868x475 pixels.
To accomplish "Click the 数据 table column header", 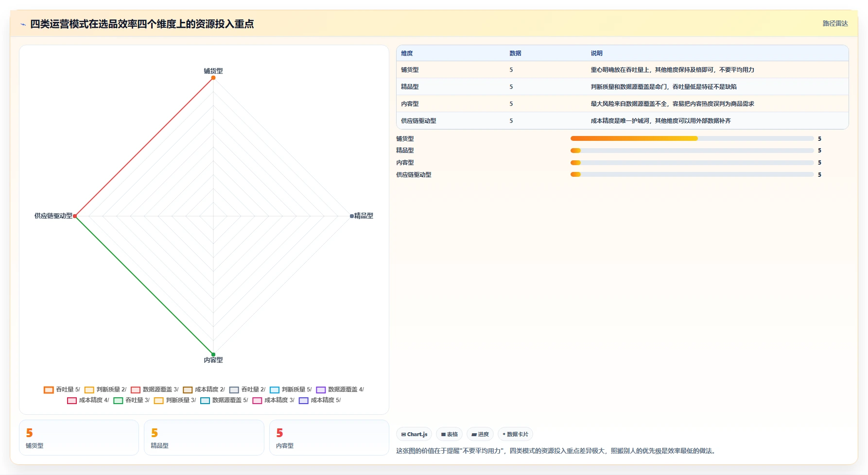I will 515,53.
